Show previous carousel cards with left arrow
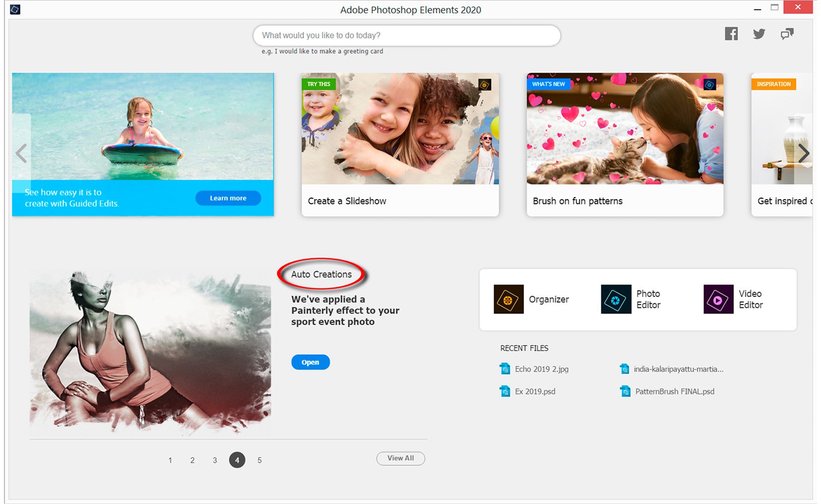Viewport: 821px width, 504px height. (21, 153)
